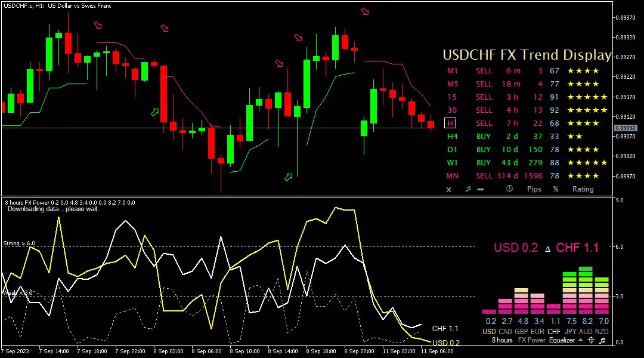Image resolution: width=644 pixels, height=358 pixels.
Task: Click the GBP equalizer bar stack
Action: click(x=521, y=301)
